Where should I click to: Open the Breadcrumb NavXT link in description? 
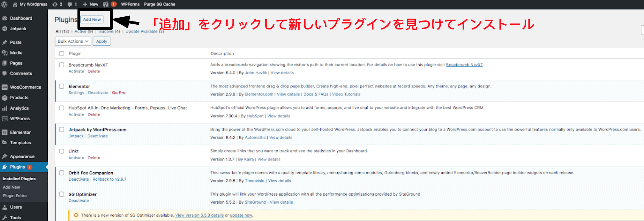(x=464, y=65)
